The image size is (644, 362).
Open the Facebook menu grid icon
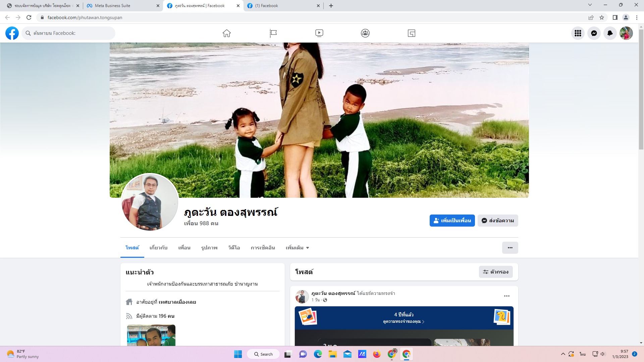[578, 33]
